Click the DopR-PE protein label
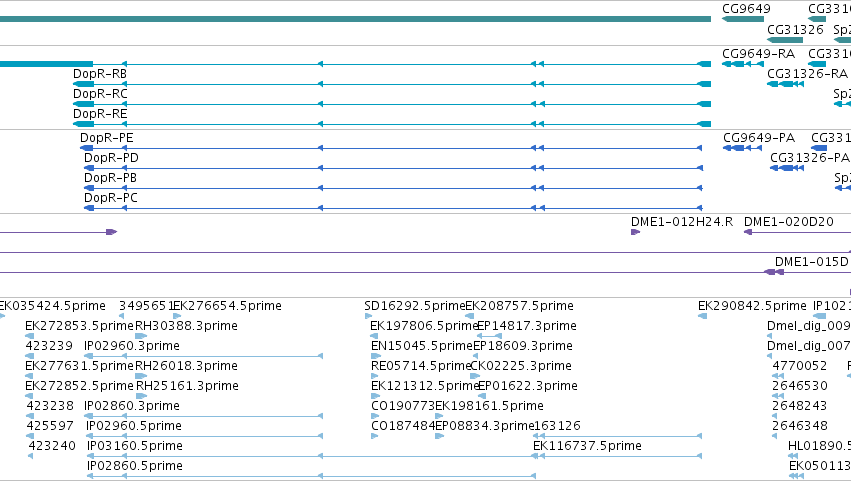Screen dimensions: 851x481 pyautogui.click(x=106, y=138)
